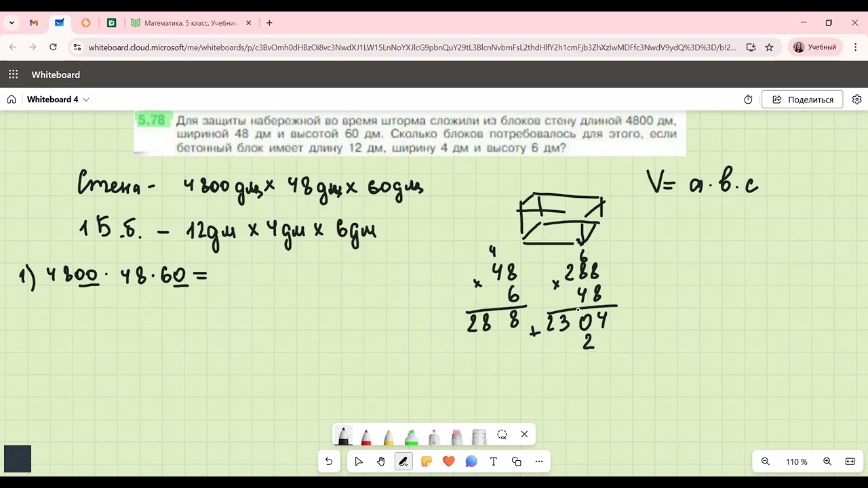Undo the last stroke
The width and height of the screenshot is (868, 488).
[329, 462]
